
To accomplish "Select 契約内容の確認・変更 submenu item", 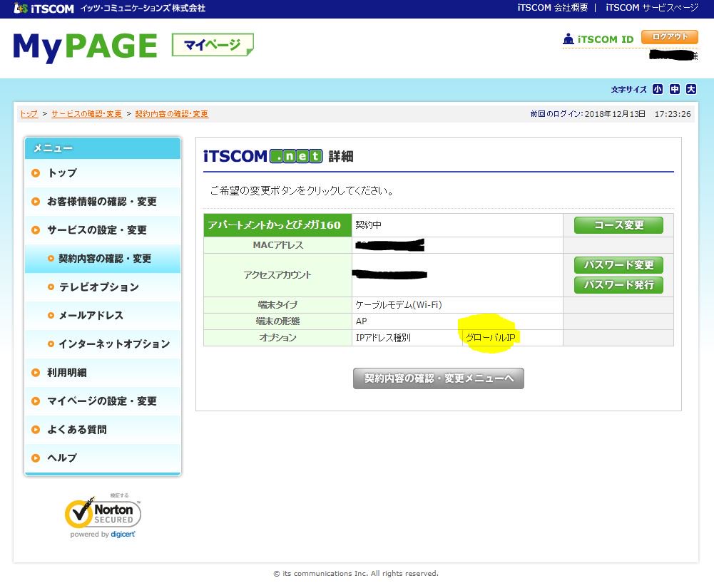I will tap(103, 259).
